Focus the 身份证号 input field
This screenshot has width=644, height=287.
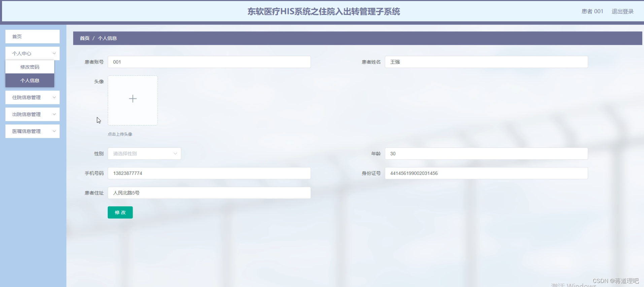tap(486, 173)
